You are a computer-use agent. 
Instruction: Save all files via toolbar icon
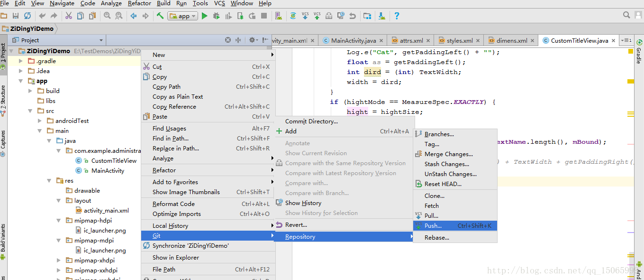click(x=16, y=16)
